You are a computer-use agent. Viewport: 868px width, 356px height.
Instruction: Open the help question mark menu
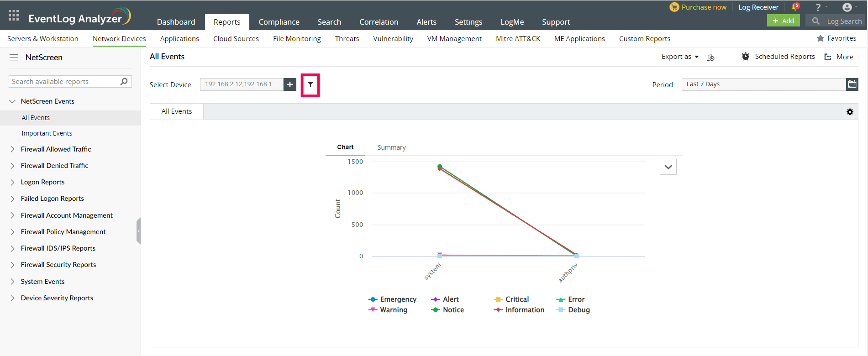pos(818,7)
